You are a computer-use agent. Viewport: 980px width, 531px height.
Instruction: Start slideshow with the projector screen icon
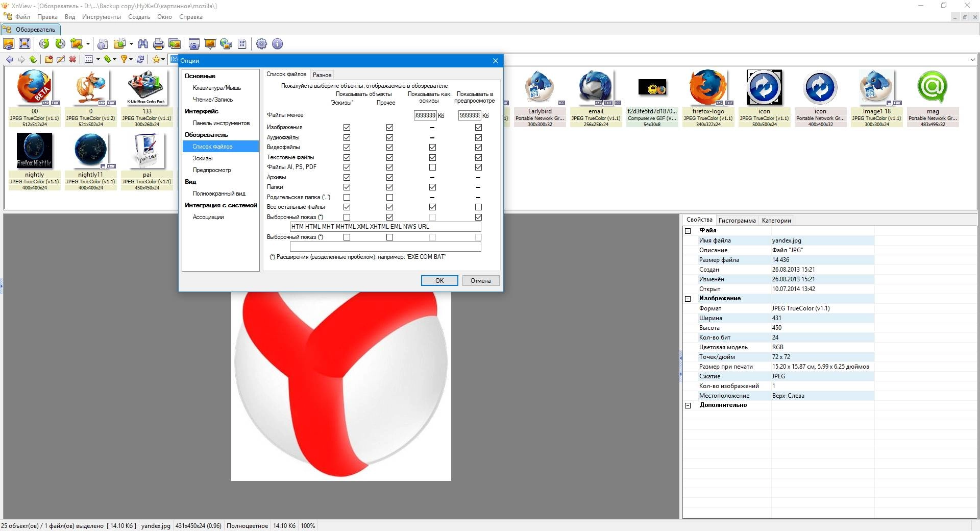tap(210, 44)
